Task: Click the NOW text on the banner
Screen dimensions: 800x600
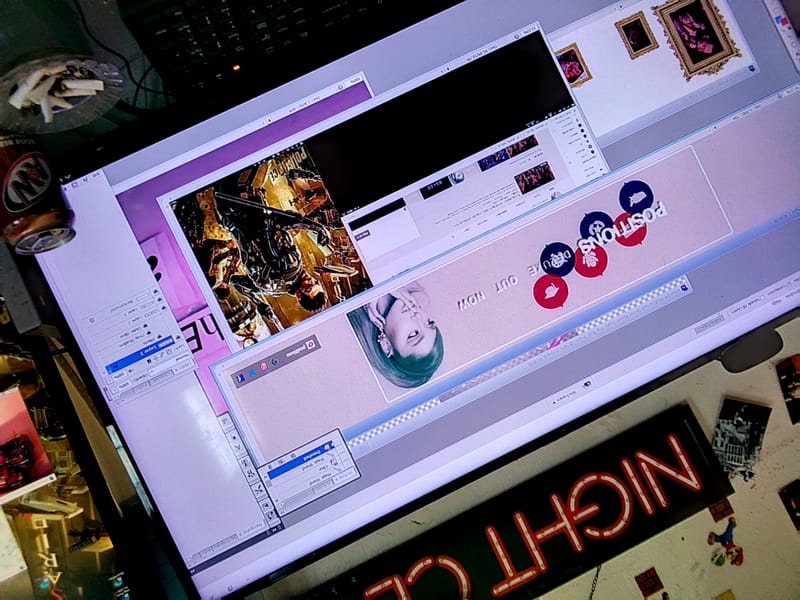Action: [x=471, y=301]
